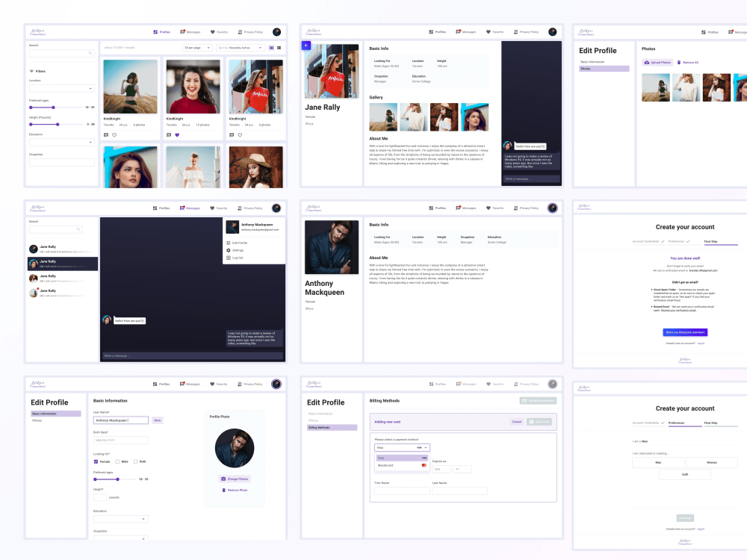Open Visa payment method dropdown
The image size is (747, 560).
(402, 447)
